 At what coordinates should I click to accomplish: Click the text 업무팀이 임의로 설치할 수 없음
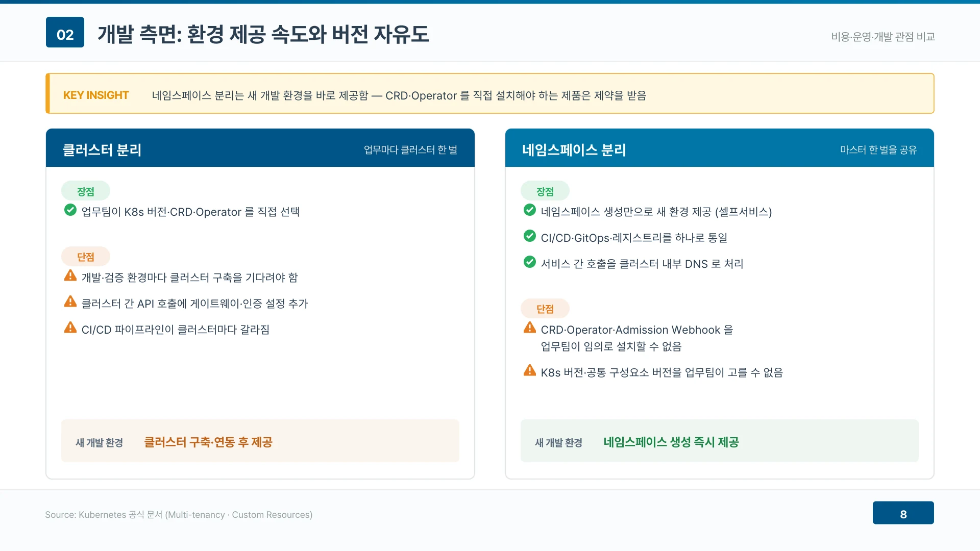point(611,346)
